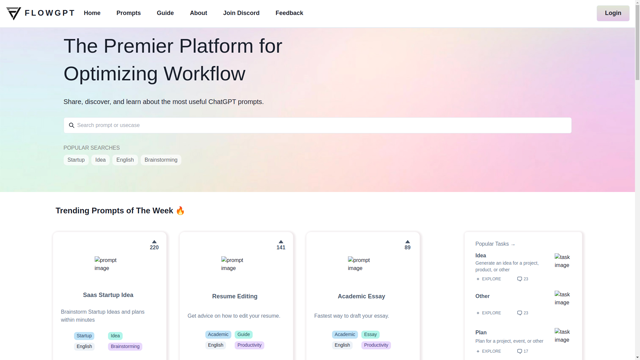Click the Idea task image
This screenshot has width=640, height=360.
(x=562, y=261)
